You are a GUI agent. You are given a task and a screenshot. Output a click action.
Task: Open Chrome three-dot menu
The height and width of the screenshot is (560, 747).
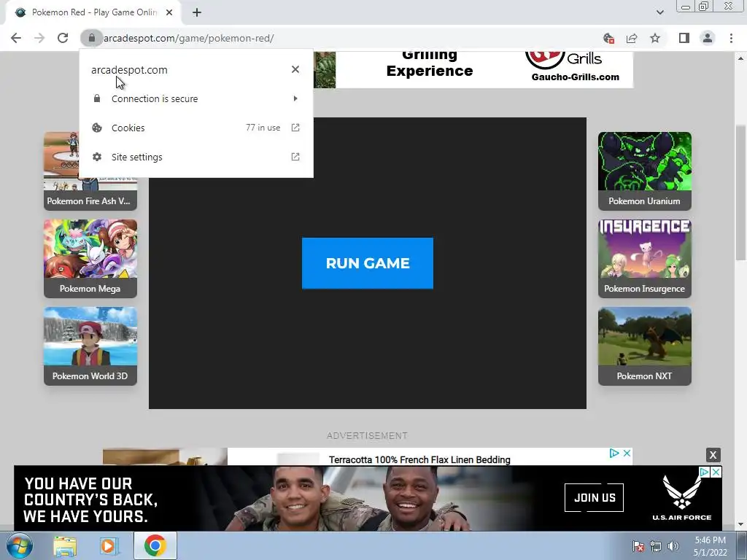(731, 38)
